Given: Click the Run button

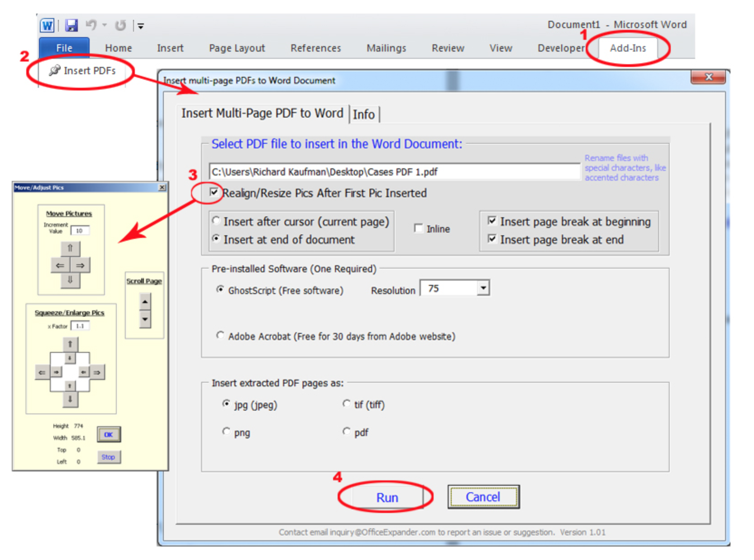Looking at the screenshot, I should (x=387, y=497).
